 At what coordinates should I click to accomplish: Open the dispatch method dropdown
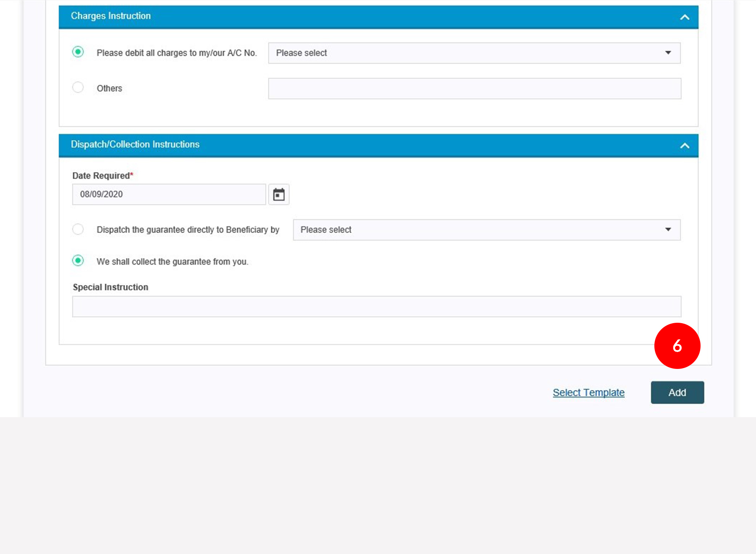coord(486,230)
